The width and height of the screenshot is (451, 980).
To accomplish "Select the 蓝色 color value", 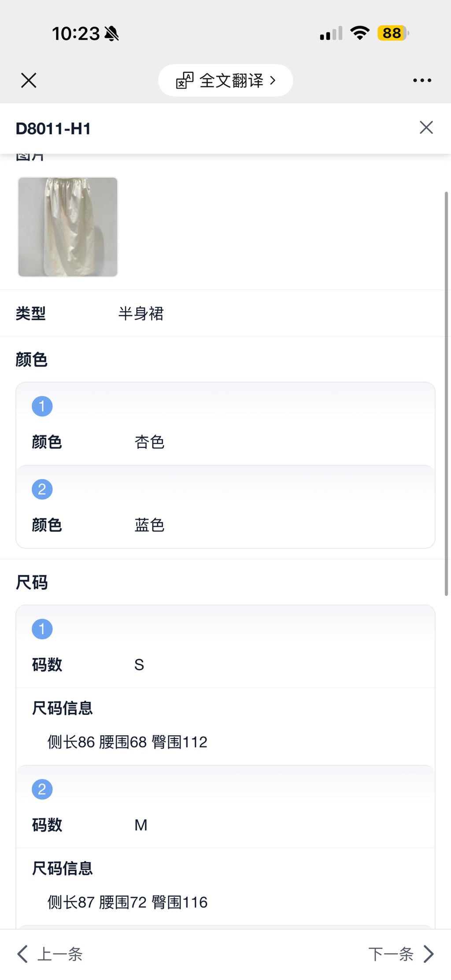I will 149,525.
